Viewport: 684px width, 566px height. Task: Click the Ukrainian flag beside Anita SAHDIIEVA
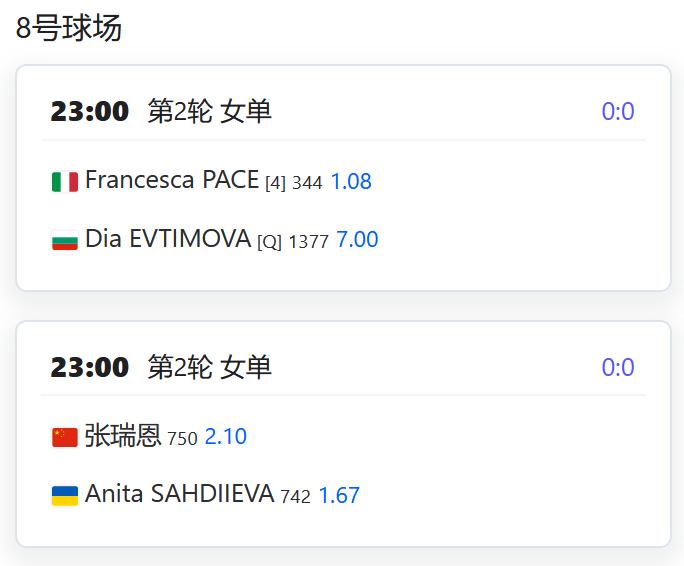click(x=65, y=496)
